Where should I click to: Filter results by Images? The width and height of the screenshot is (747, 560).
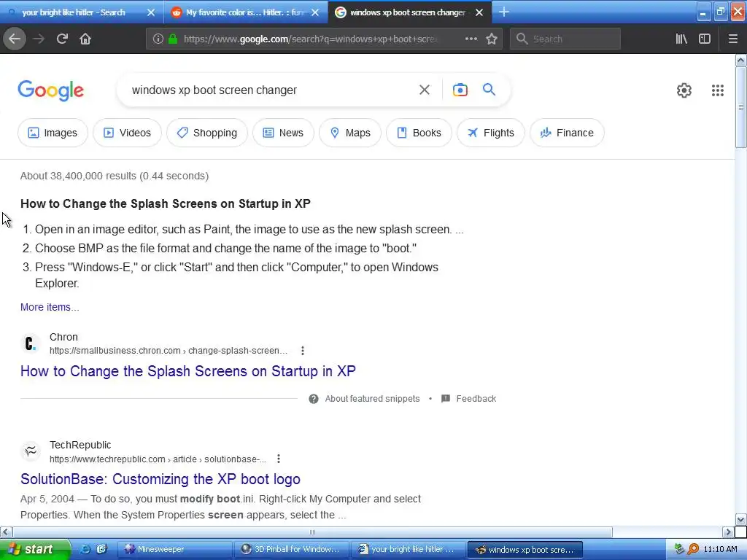53,133
